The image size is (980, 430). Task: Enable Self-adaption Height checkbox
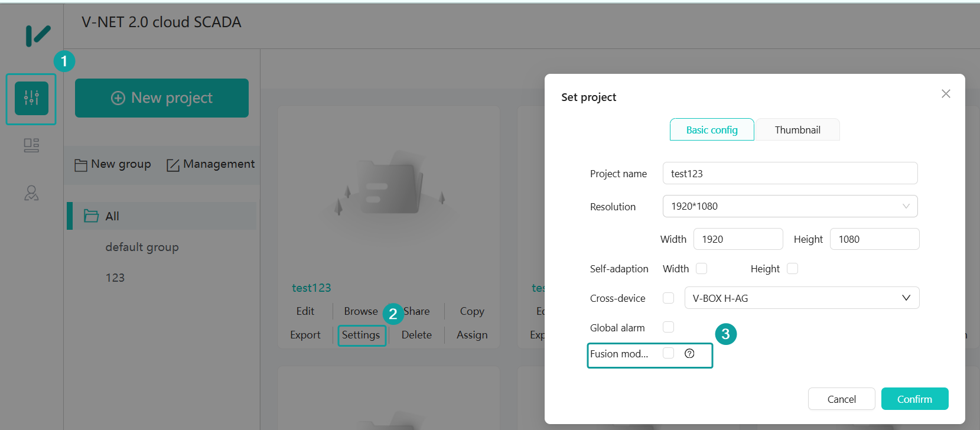(x=792, y=269)
